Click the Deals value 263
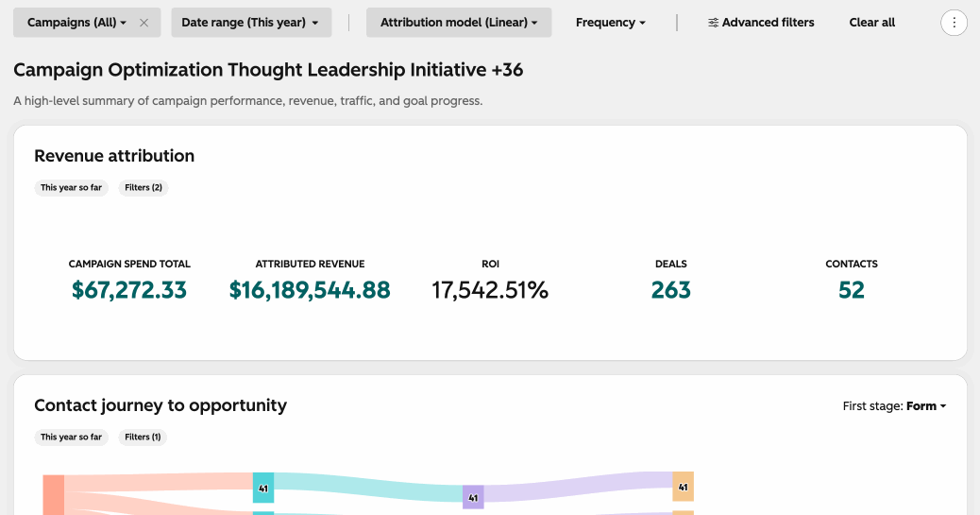Screen dimensions: 980x515 tap(670, 290)
